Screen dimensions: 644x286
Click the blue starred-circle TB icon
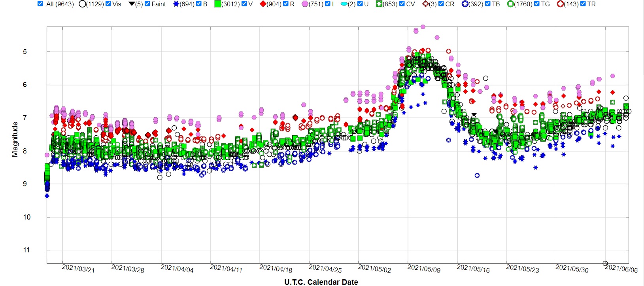point(465,4)
